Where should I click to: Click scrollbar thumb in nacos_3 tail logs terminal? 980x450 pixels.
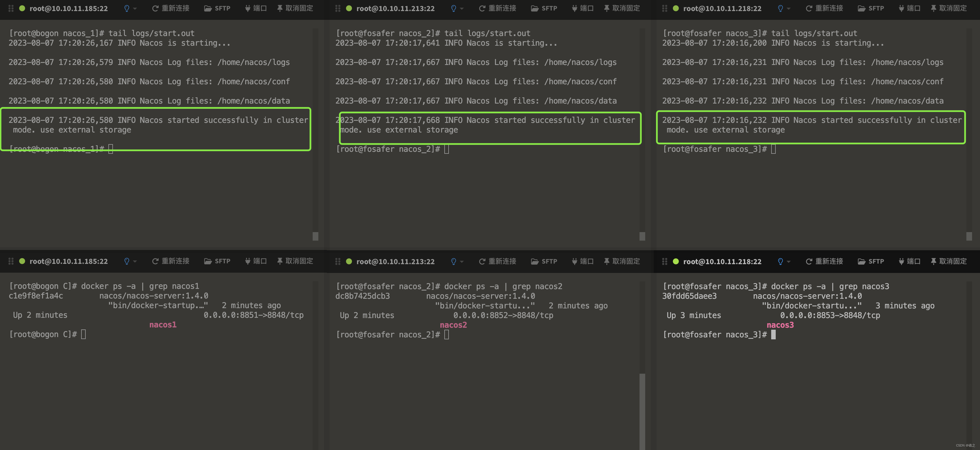coord(969,236)
